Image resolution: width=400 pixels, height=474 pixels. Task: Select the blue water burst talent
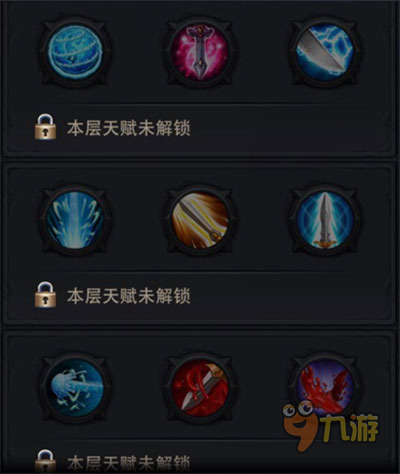tap(75, 220)
